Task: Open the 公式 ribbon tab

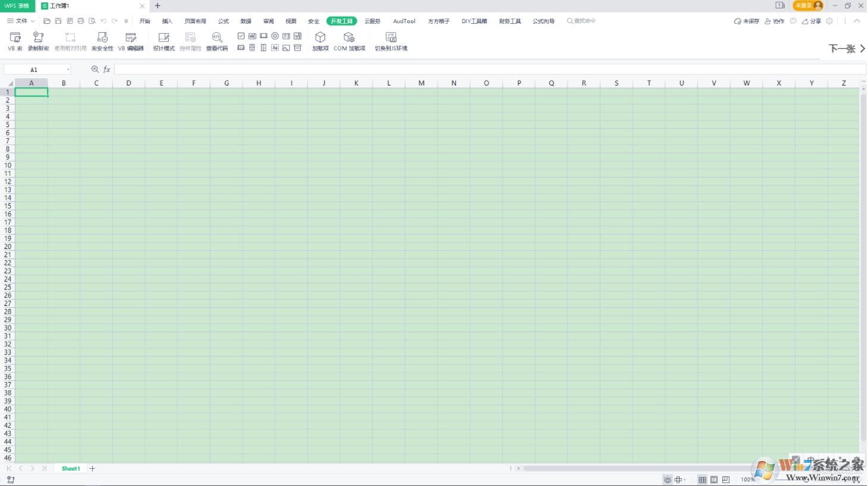Action: pos(224,21)
